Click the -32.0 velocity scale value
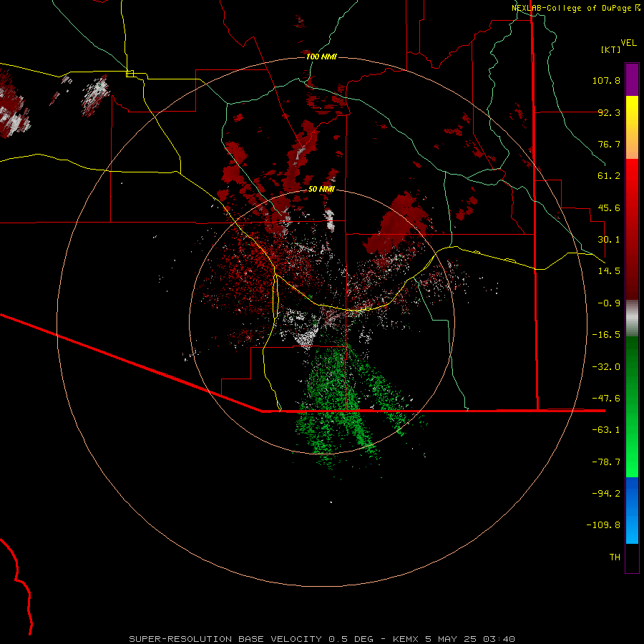Viewport: 644px width, 644px height. [606, 367]
